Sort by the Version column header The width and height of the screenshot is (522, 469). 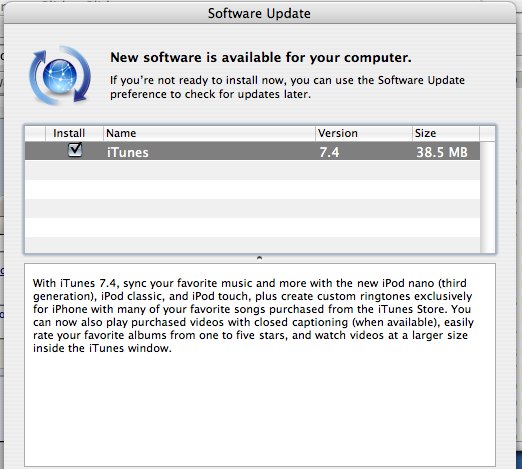pos(364,133)
